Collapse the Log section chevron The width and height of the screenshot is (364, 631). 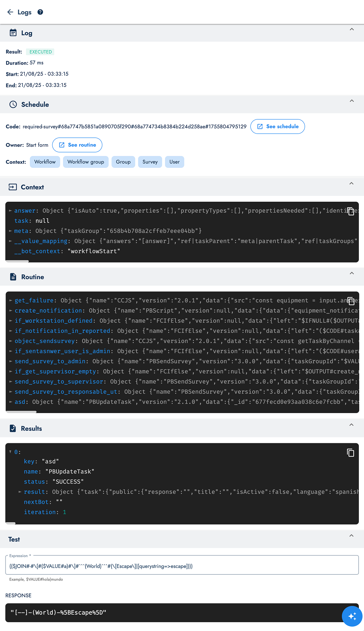[x=351, y=30]
